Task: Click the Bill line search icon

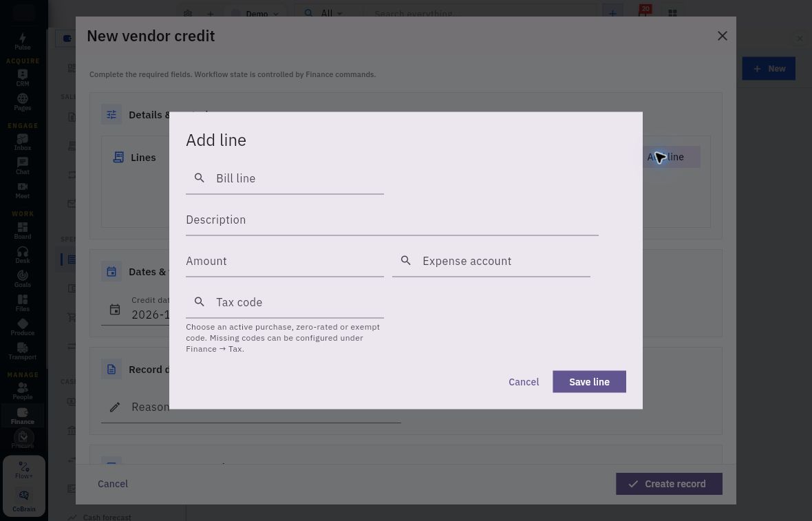Action: click(x=200, y=178)
